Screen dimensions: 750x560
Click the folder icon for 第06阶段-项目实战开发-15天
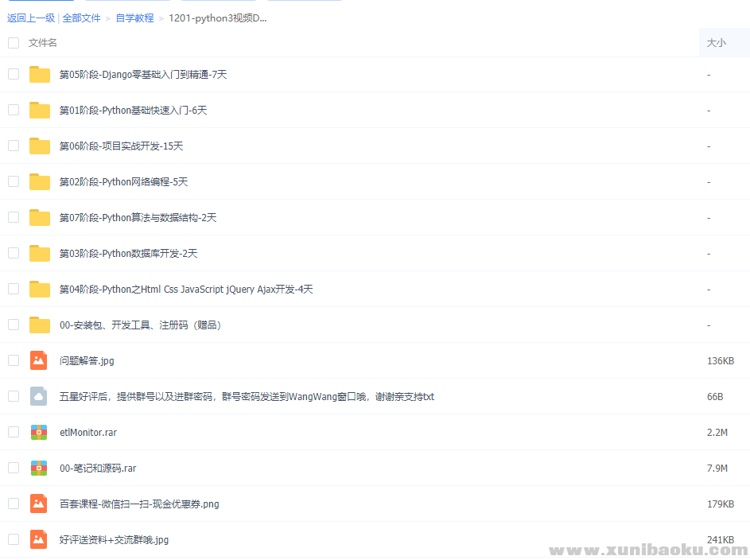click(39, 145)
